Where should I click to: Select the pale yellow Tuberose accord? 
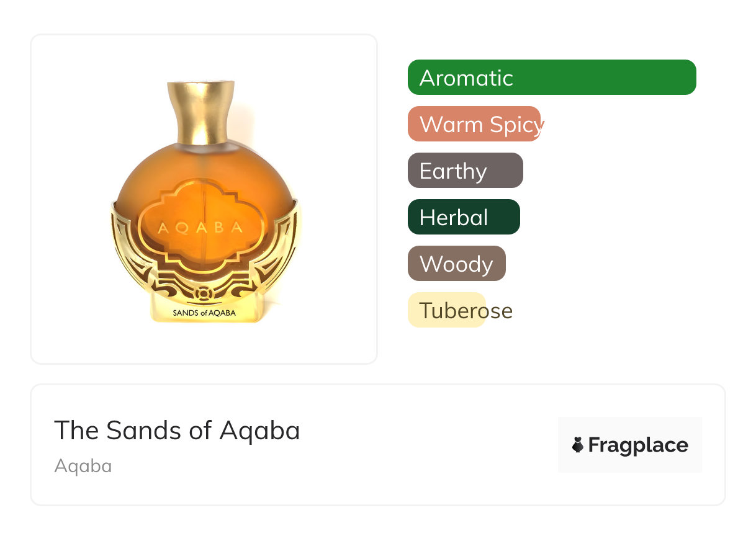pos(446,310)
